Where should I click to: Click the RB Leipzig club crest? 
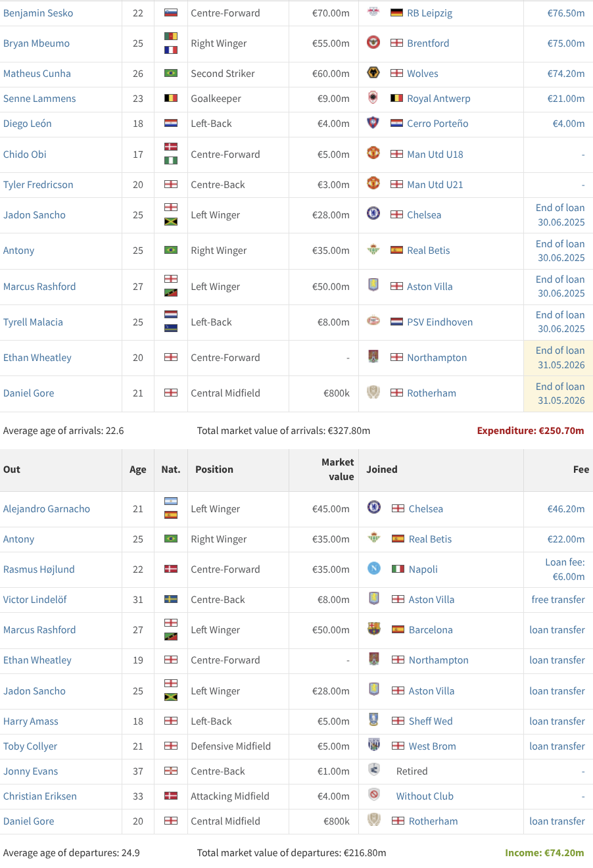(373, 12)
